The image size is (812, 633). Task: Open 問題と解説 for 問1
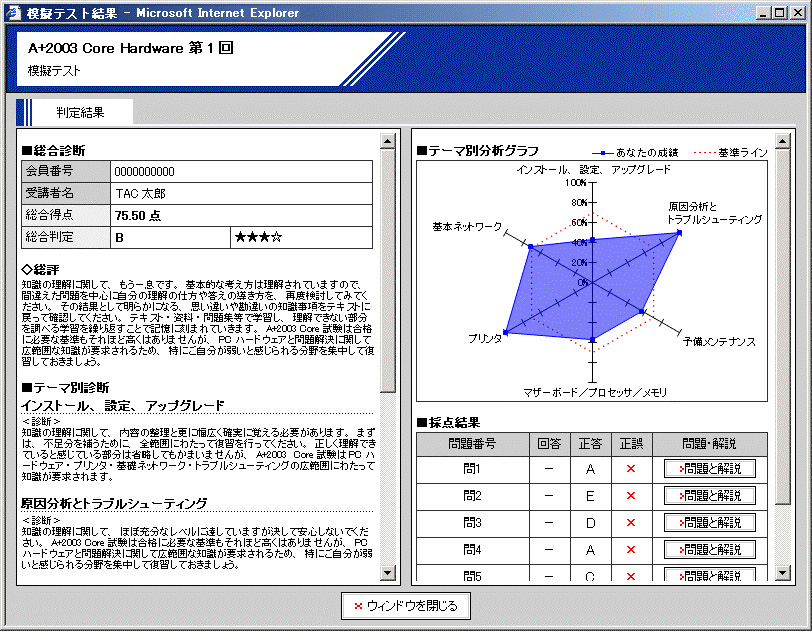[709, 469]
